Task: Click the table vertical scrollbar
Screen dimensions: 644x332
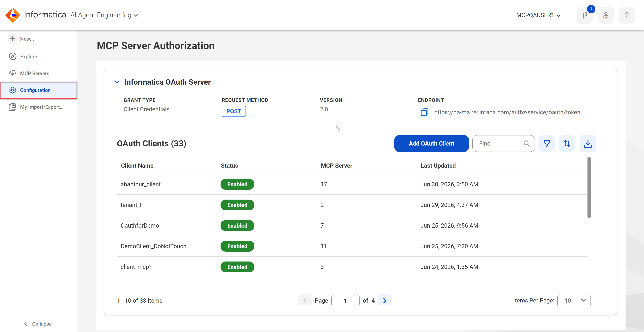Action: (589, 187)
